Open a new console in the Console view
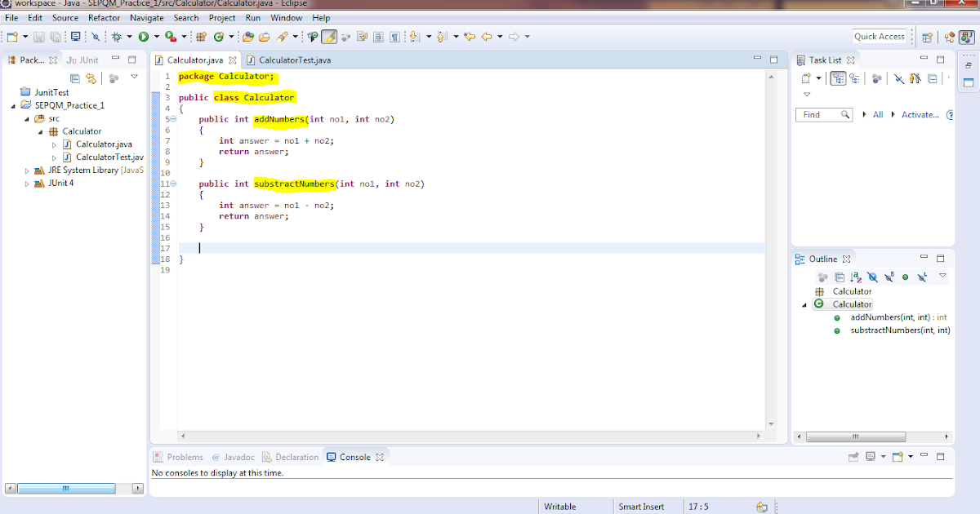 898,457
